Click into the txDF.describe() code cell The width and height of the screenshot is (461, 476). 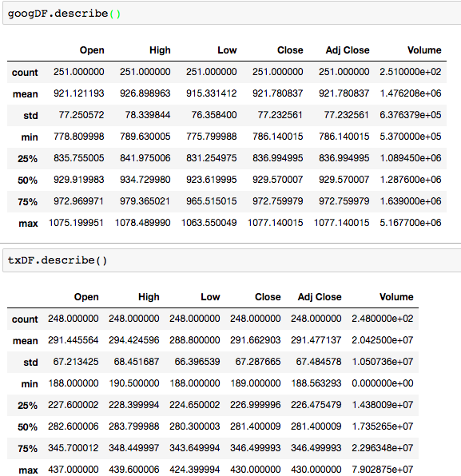(232, 260)
